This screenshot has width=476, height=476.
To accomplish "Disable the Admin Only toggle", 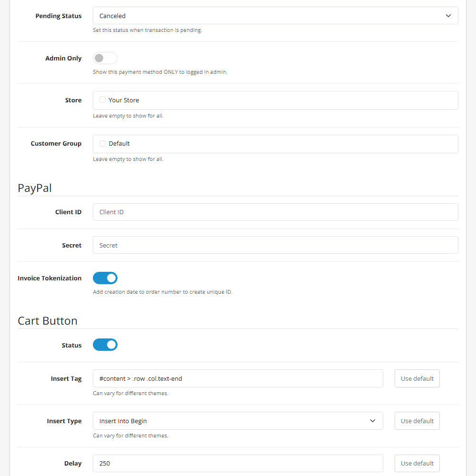I will point(105,58).
